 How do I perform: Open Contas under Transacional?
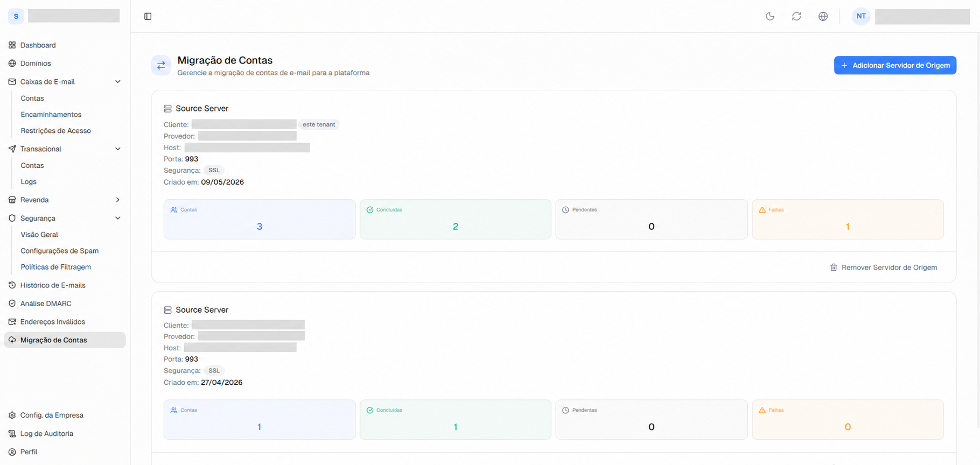pyautogui.click(x=32, y=166)
